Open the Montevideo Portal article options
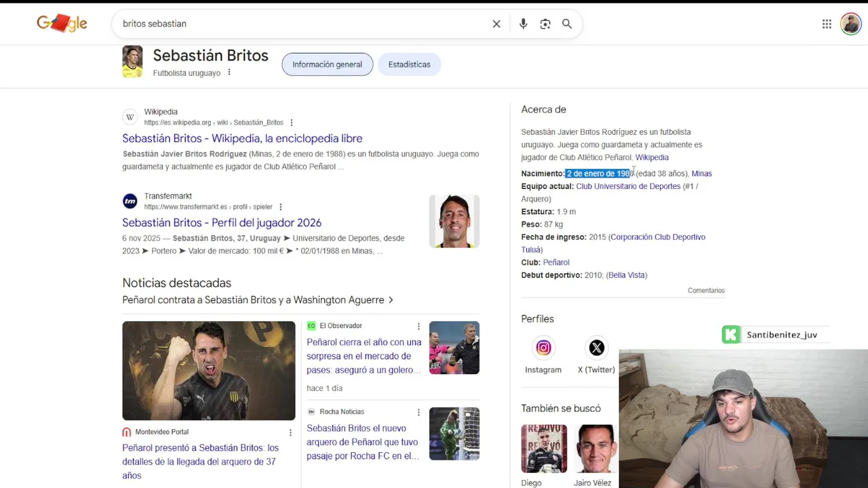Image resolution: width=868 pixels, height=488 pixels. [x=290, y=432]
